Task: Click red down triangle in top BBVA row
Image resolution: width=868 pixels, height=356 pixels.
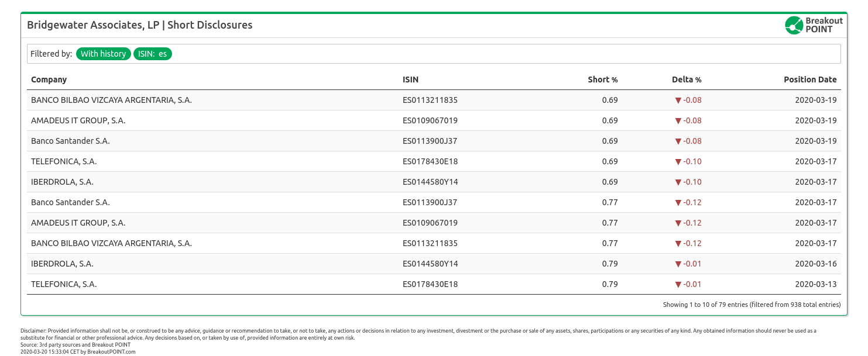Action: tap(678, 101)
